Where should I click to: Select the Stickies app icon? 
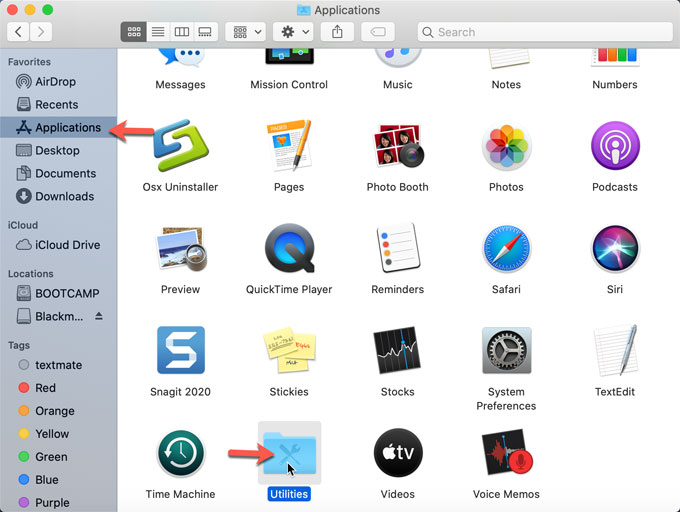tap(289, 351)
